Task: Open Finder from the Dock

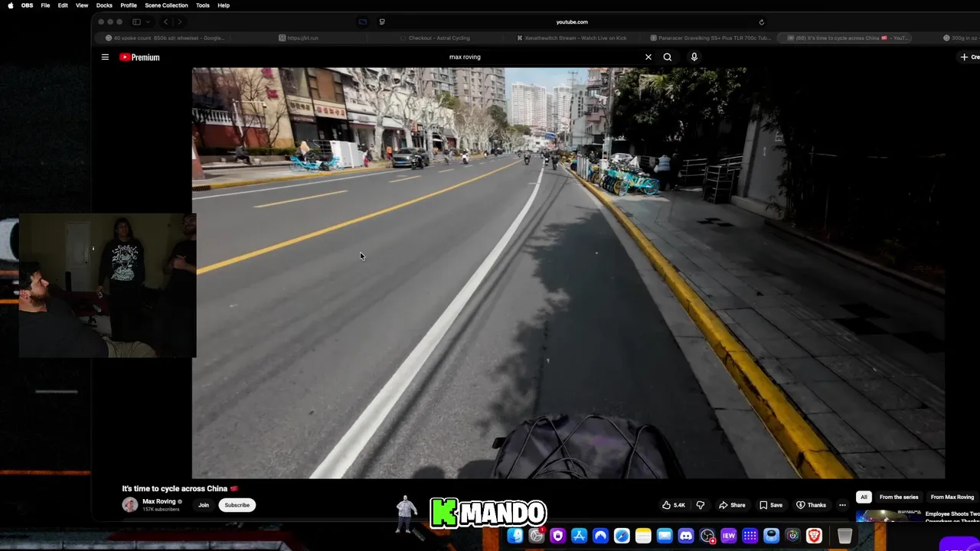Action: tap(515, 536)
